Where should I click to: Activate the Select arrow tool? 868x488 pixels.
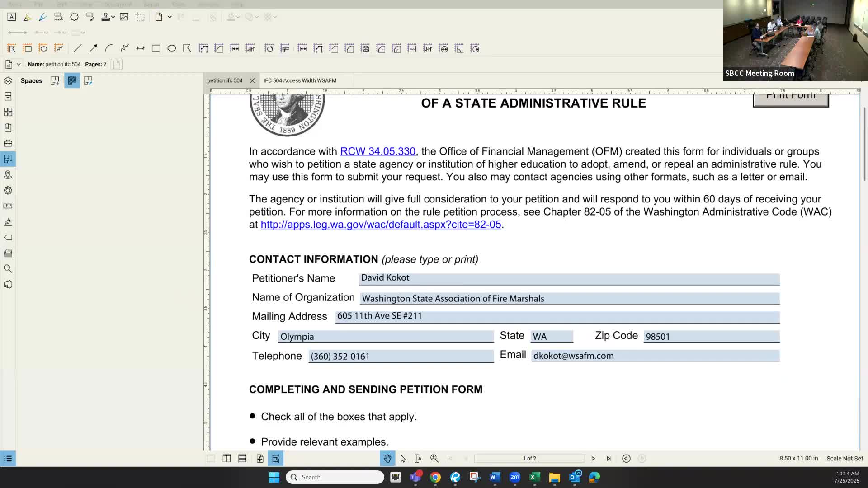[x=403, y=459]
